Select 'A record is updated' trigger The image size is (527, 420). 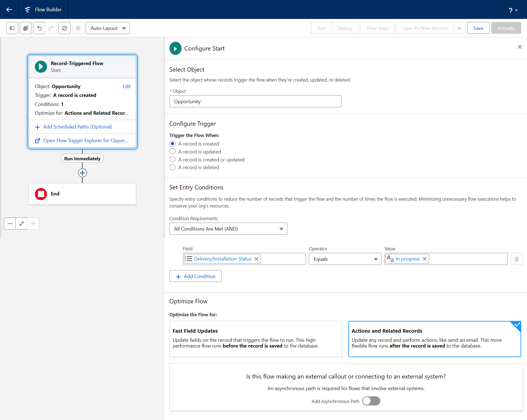pyautogui.click(x=172, y=152)
